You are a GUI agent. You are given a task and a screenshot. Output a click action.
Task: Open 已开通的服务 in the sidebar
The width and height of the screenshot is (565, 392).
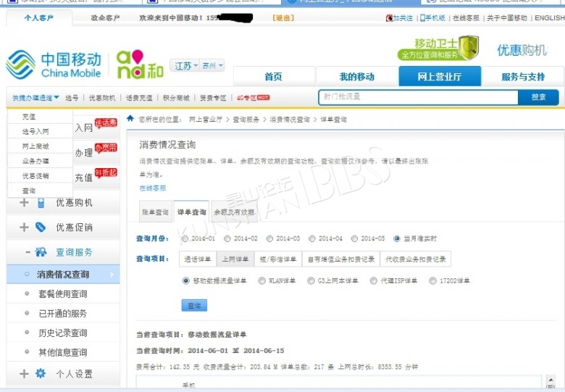(x=63, y=314)
